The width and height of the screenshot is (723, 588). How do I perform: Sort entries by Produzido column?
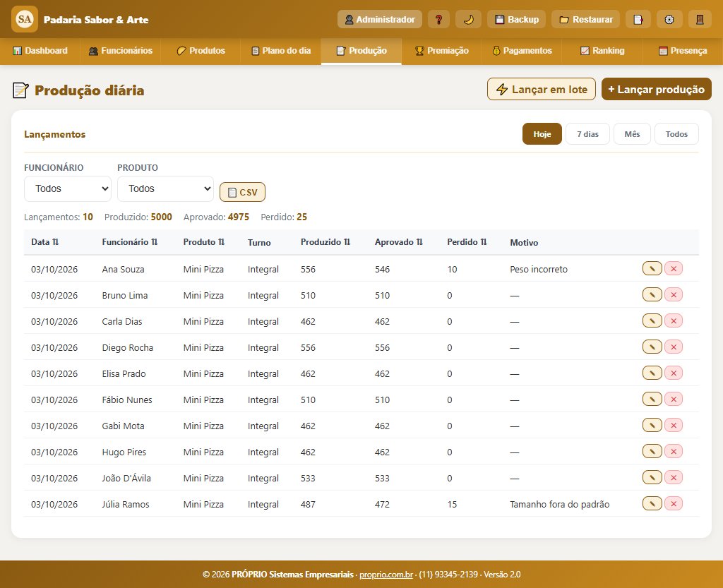[x=325, y=242]
